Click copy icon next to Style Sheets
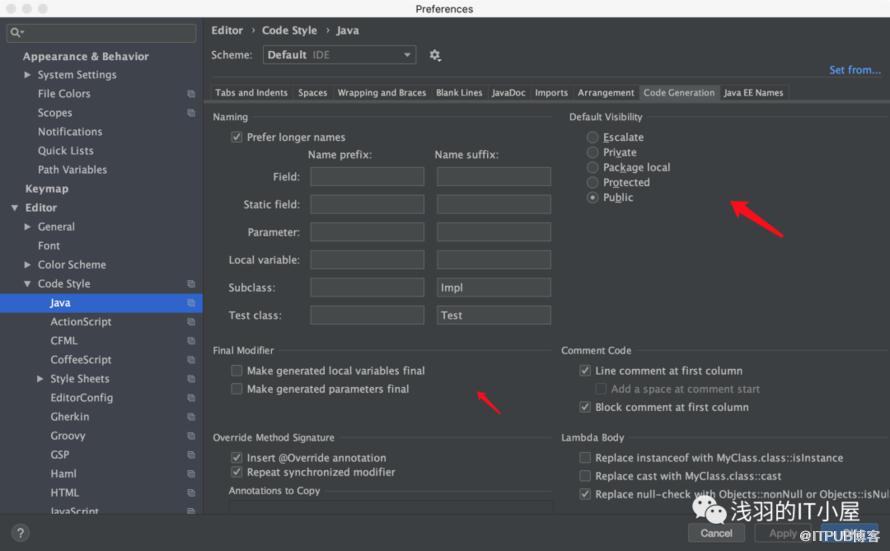 (x=191, y=379)
